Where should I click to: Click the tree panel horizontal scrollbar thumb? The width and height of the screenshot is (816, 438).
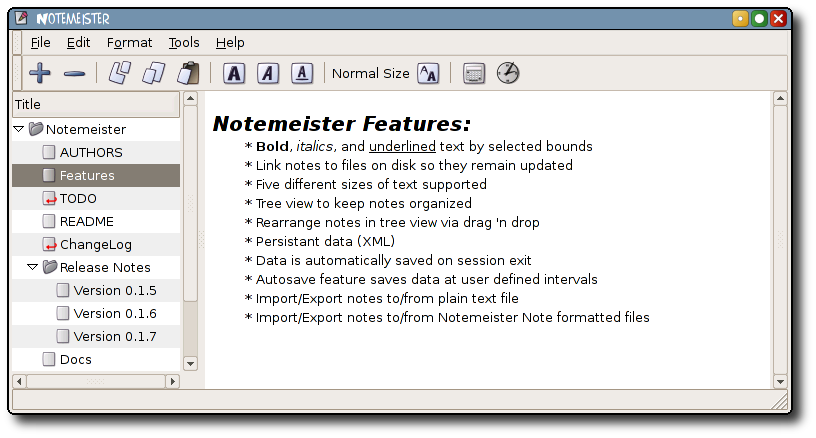tap(96, 381)
